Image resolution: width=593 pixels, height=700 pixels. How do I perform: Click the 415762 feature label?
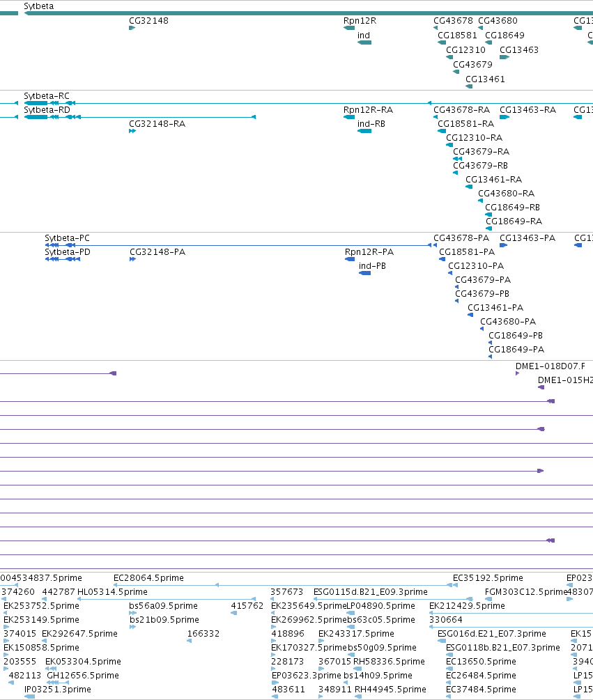click(247, 606)
